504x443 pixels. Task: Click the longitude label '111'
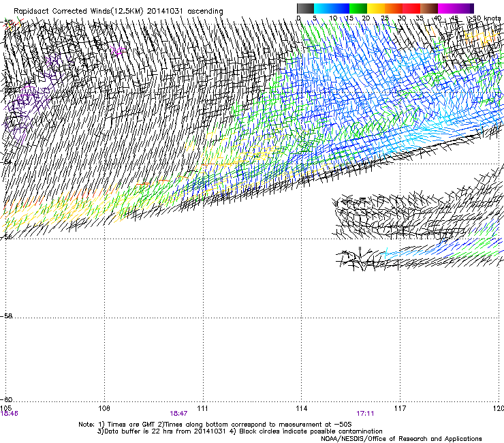(x=202, y=408)
